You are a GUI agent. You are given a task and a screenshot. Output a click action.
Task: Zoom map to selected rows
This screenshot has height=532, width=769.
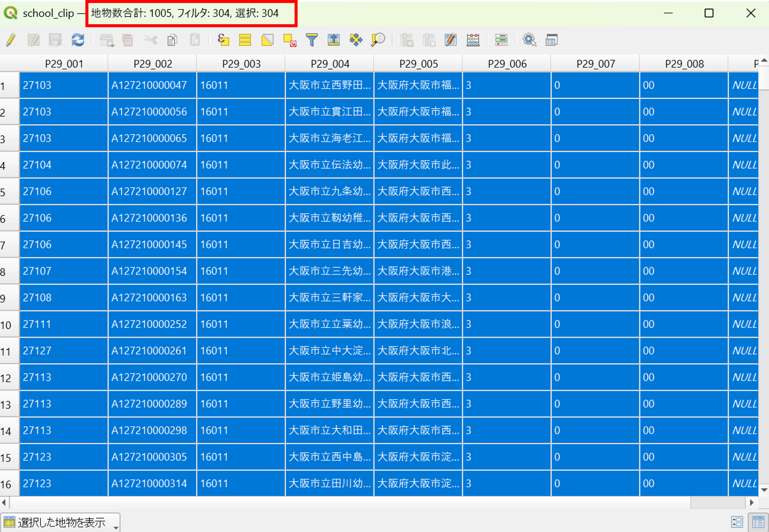click(378, 40)
